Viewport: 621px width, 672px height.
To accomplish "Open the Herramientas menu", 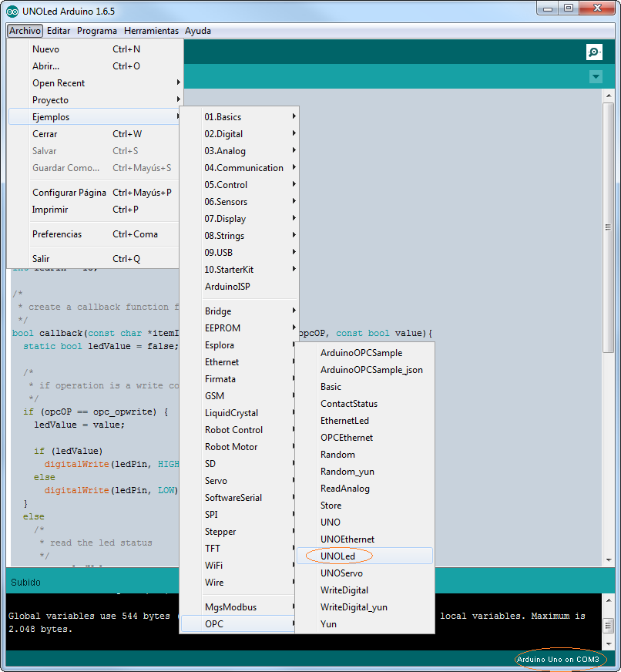I will [151, 31].
